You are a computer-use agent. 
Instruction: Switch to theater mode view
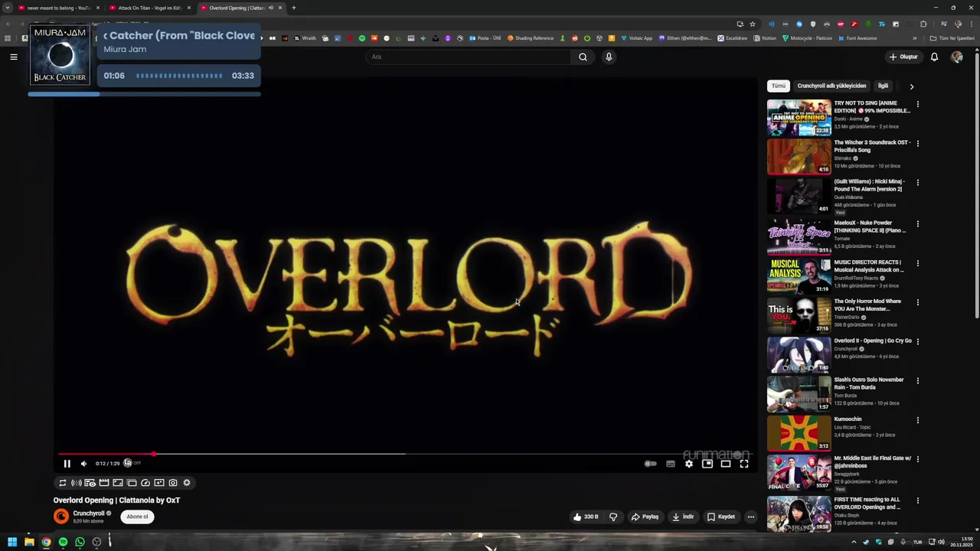[726, 464]
